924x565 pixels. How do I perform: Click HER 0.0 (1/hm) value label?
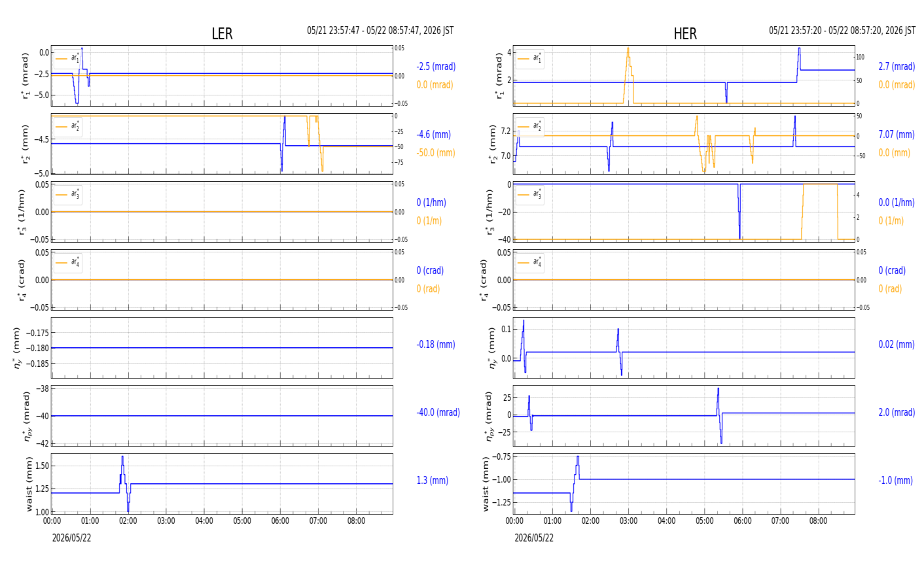click(x=896, y=203)
